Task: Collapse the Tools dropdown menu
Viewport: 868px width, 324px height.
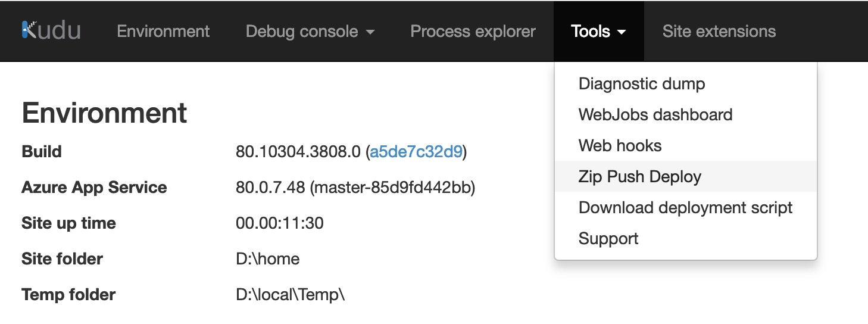Action: point(598,31)
